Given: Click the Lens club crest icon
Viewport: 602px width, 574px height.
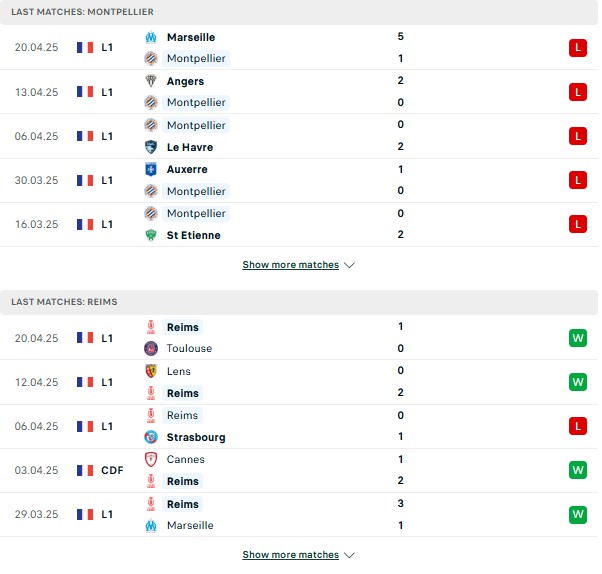Looking at the screenshot, I should click(151, 371).
